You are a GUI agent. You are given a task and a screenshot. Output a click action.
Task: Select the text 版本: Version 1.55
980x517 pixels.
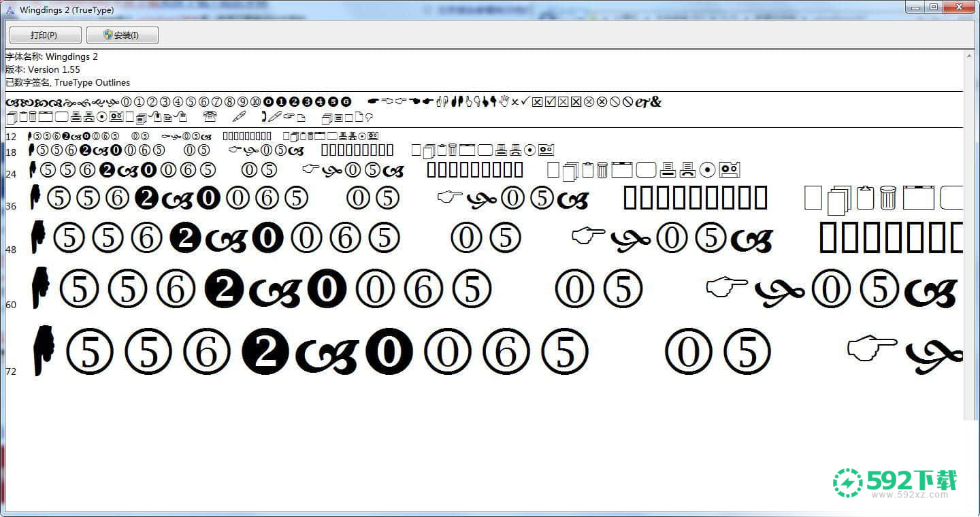pos(43,69)
